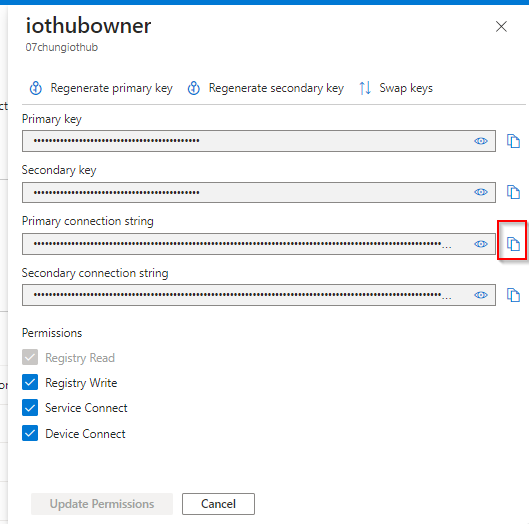Uncheck the Device Connect permission
This screenshot has width=529, height=524.
(30, 433)
